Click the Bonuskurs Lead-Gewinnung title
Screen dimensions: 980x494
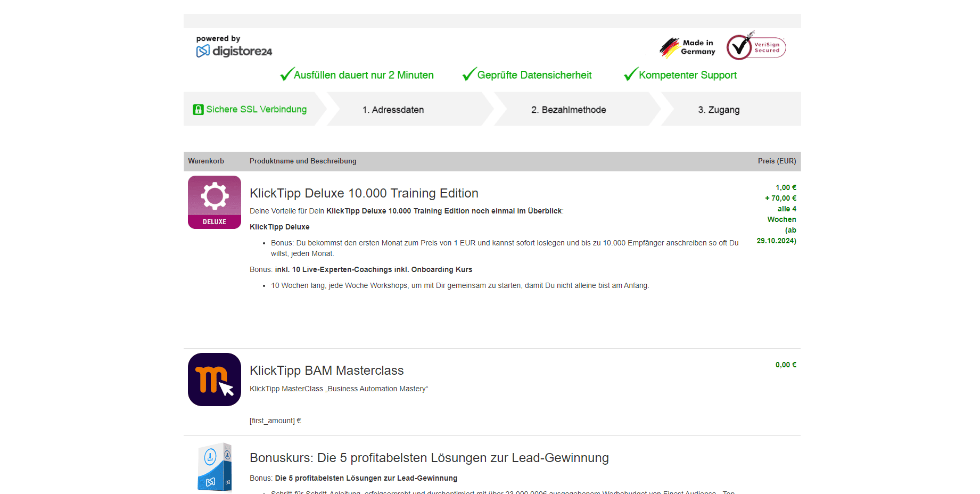[429, 458]
